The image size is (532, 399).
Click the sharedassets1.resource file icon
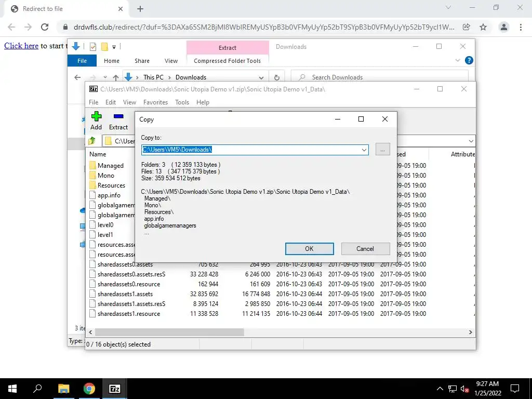92,313
